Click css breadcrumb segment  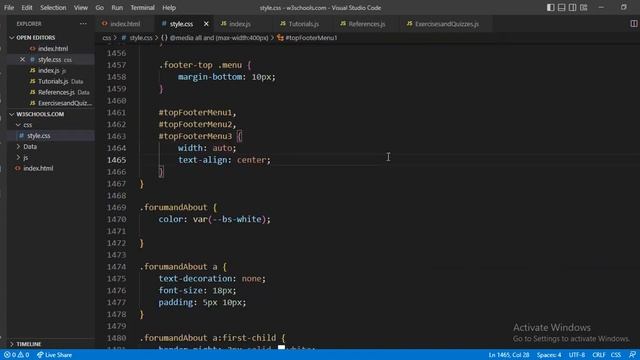click(x=107, y=38)
